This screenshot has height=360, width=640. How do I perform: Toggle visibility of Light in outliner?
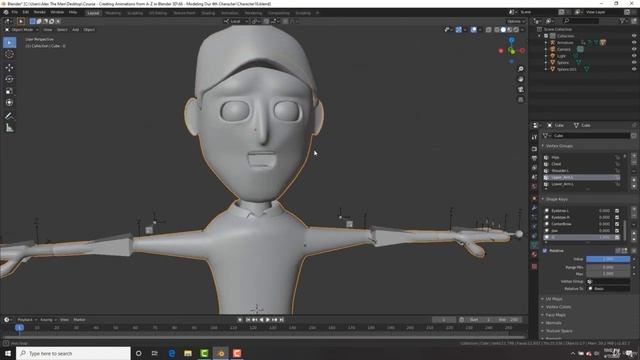634,56
